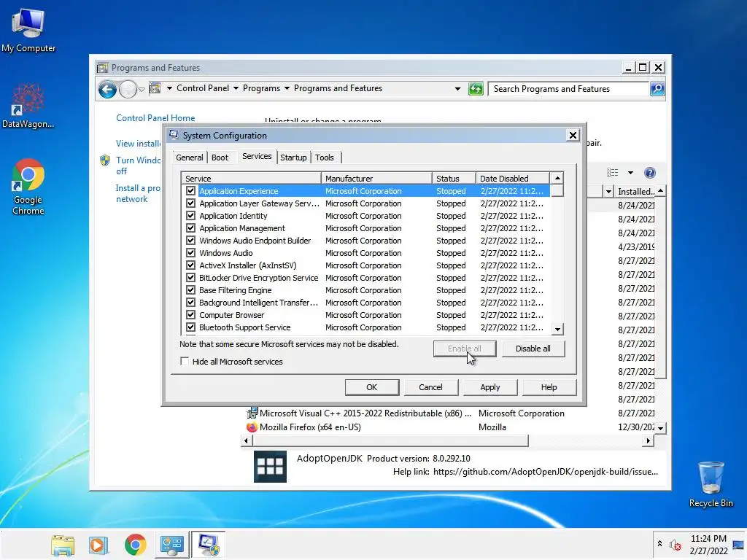
Task: Click the change view icon in Programs and Features
Action: point(613,172)
